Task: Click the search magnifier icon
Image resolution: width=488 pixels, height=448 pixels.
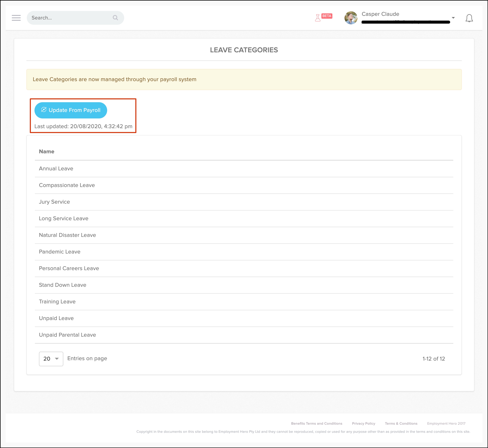Action: 115,18
